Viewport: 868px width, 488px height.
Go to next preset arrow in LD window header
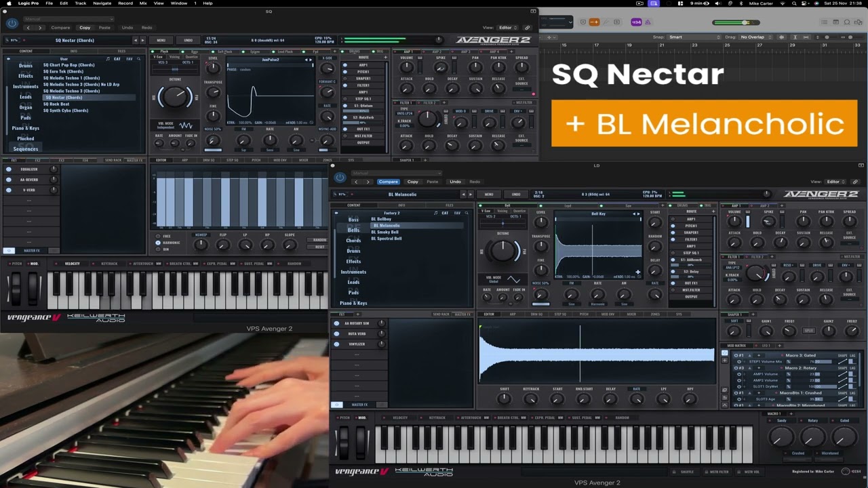(x=368, y=182)
